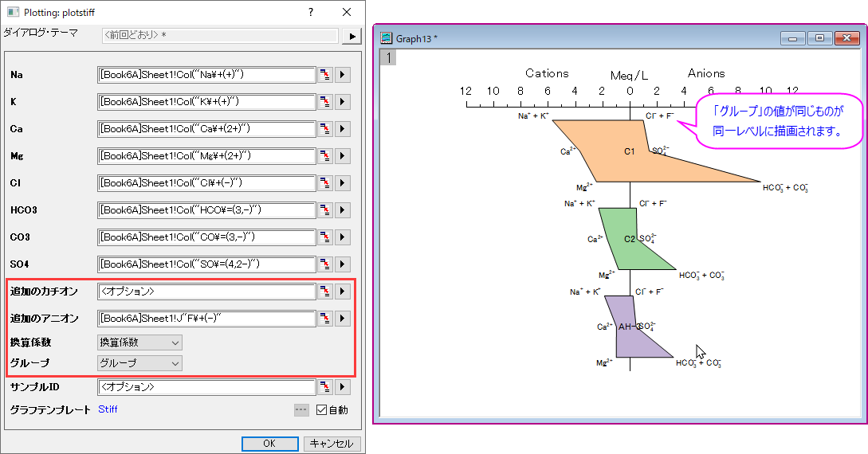Open the range selector for SO4 row
The image size is (868, 454).
[325, 264]
